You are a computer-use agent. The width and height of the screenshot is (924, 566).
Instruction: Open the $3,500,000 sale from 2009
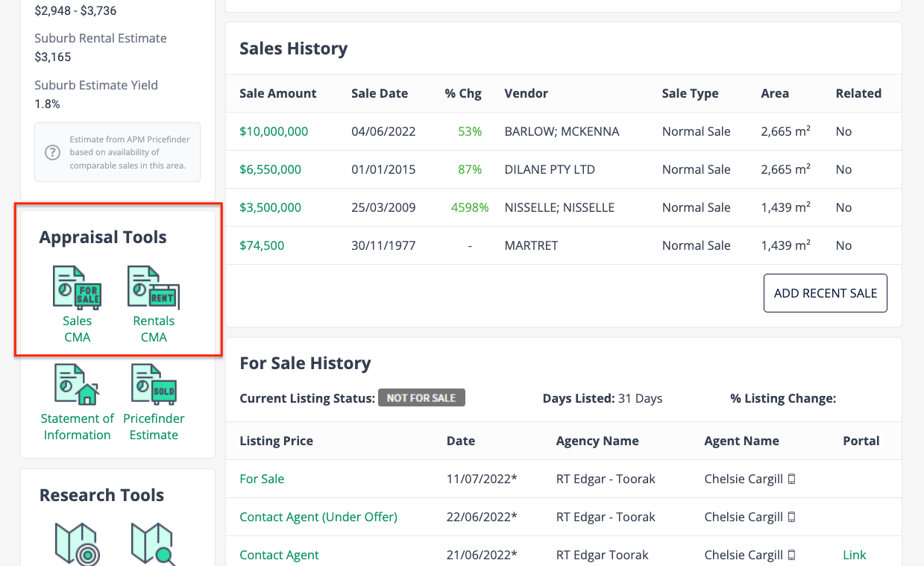(270, 207)
